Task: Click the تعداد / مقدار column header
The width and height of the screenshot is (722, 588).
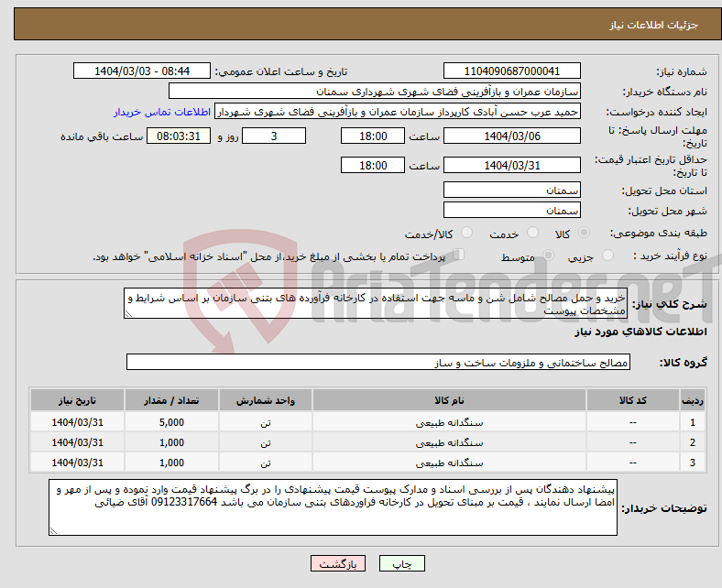Action: [171, 400]
